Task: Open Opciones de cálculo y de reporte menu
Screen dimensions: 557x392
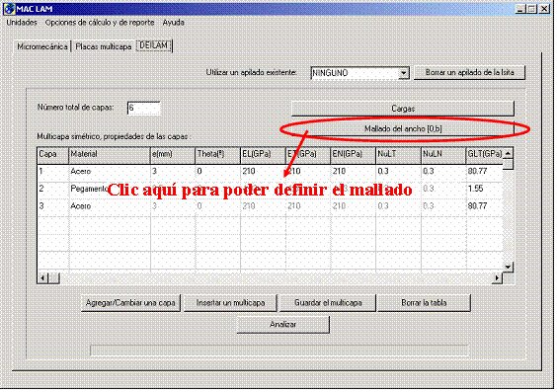Action: pyautogui.click(x=100, y=23)
